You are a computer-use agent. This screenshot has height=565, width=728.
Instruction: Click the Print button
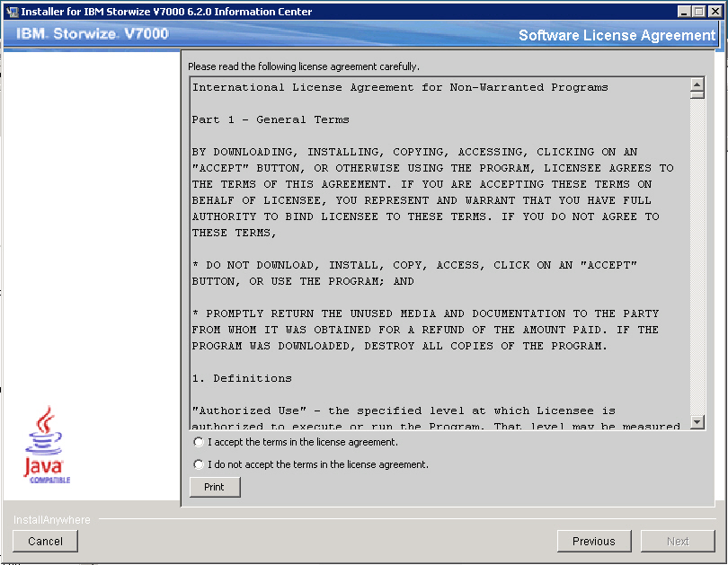tap(215, 487)
